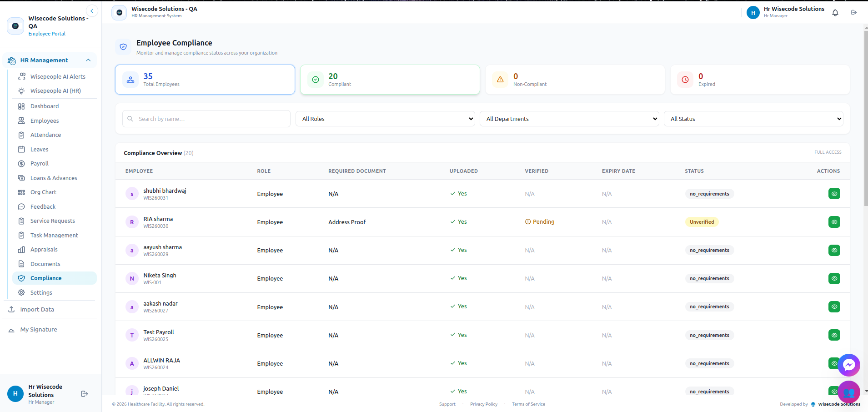View compliance details for aayush sharma

coord(834,250)
